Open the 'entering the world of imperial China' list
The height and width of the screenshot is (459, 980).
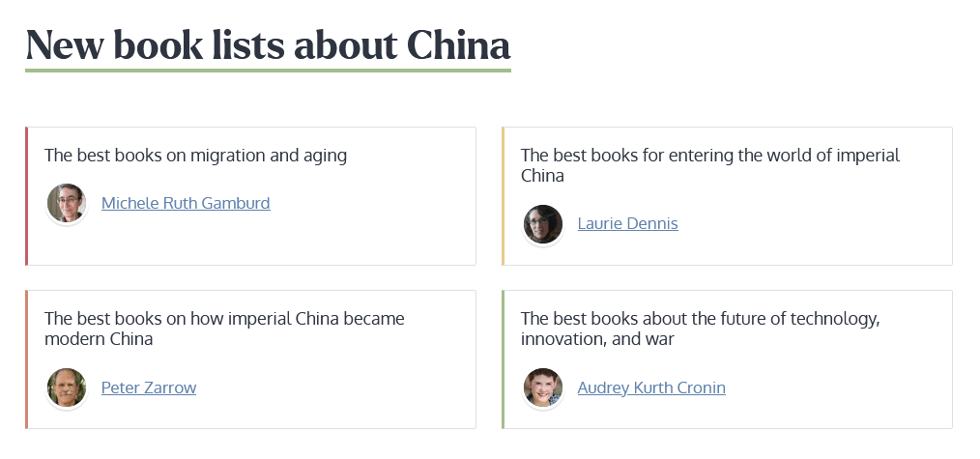(x=709, y=165)
